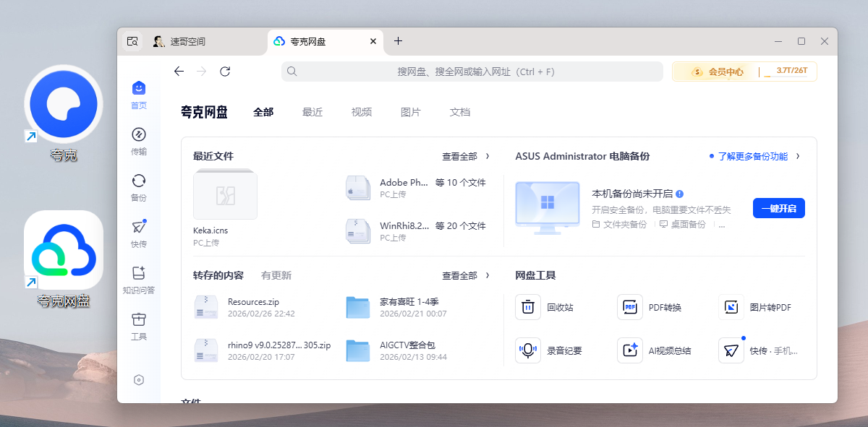Reload the page with the refresh icon
Image resolution: width=868 pixels, height=427 pixels.
(225, 72)
